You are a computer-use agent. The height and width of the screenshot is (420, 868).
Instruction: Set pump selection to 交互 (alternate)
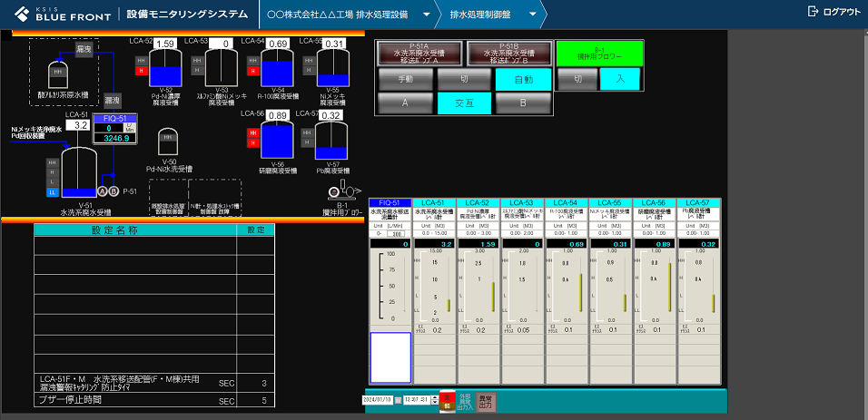coord(464,103)
